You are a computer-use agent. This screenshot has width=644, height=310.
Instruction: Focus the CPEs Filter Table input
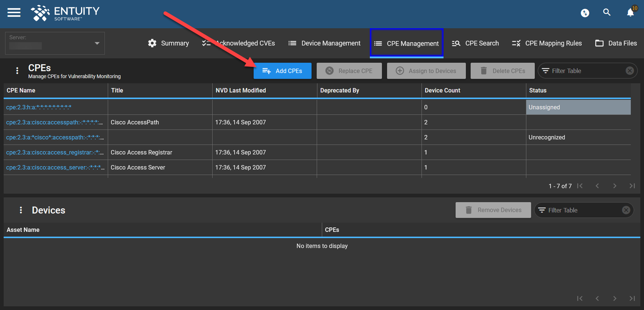click(587, 71)
